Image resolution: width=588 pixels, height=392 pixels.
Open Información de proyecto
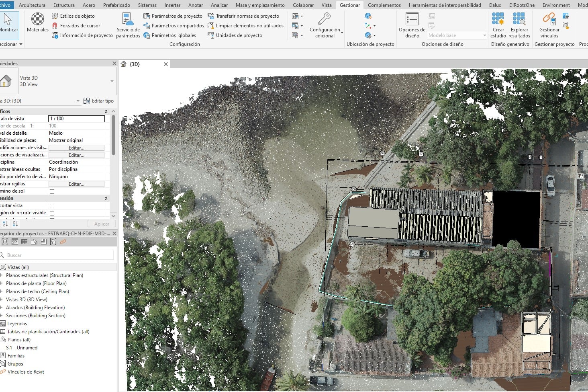(x=82, y=35)
